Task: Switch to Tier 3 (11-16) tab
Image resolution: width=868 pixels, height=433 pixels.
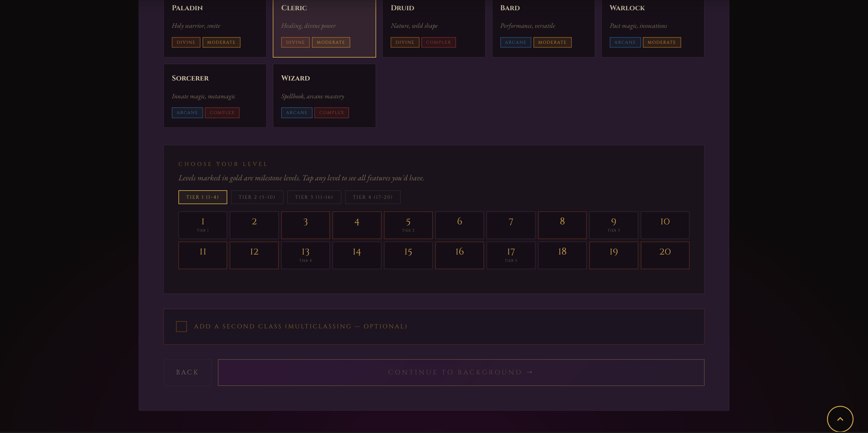Action: pos(314,197)
